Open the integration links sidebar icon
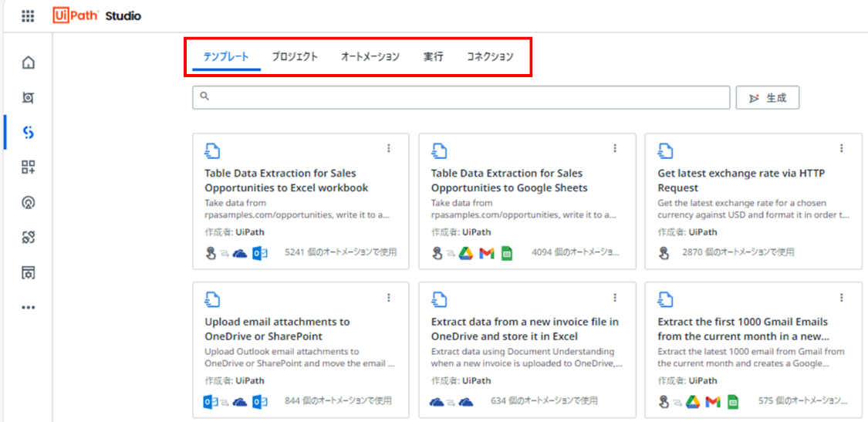The image size is (868, 422). point(29,238)
